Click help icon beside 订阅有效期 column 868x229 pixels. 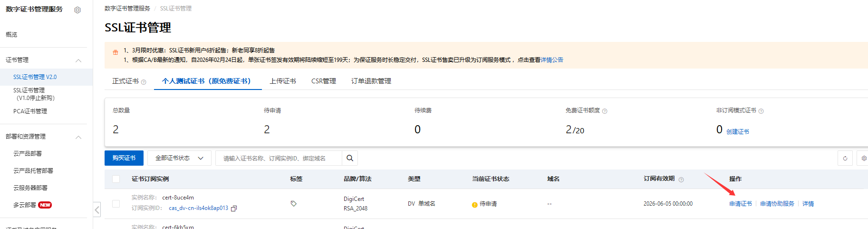pyautogui.click(x=681, y=179)
